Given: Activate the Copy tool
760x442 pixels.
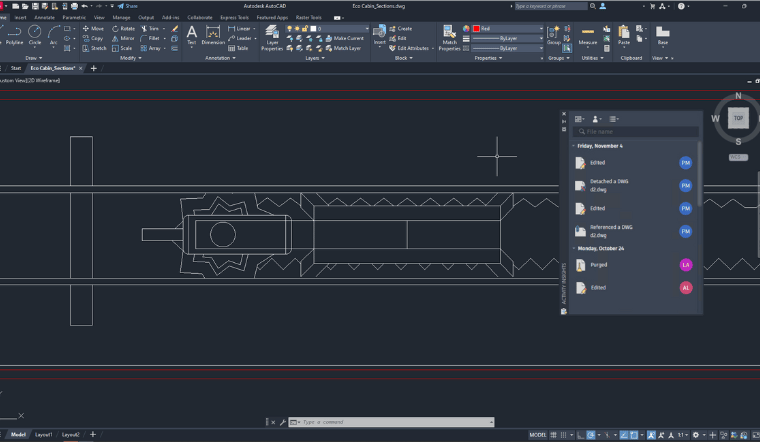Looking at the screenshot, I should tap(93, 38).
